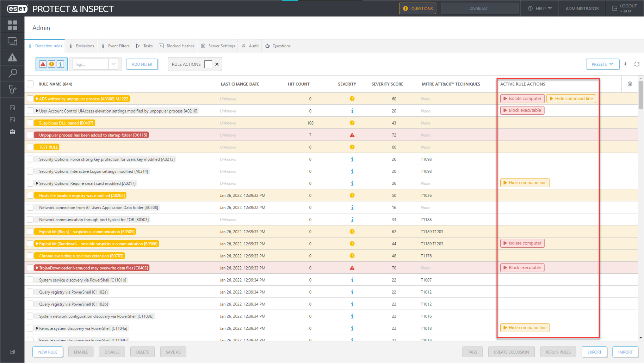Open the Detections warning triangle in sidebar
This screenshot has width=644, height=363.
point(12,58)
